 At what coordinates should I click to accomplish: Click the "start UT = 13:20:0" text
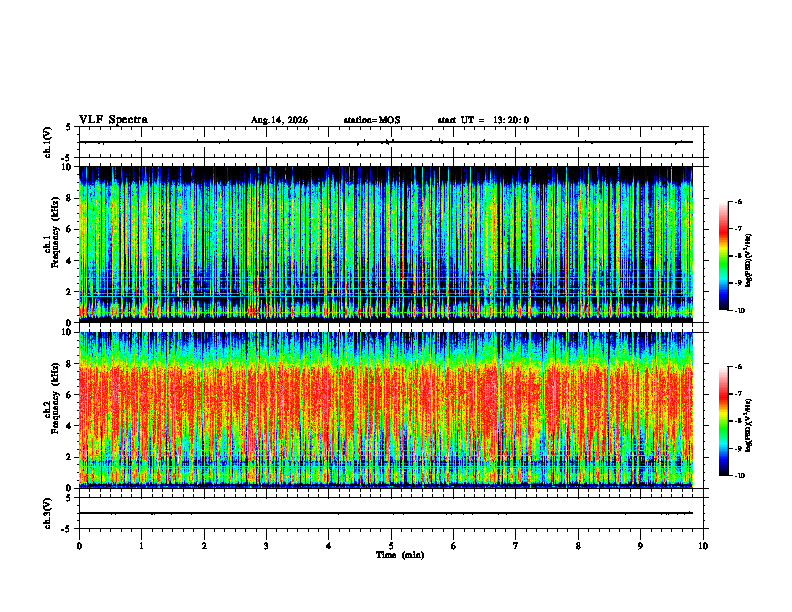tap(483, 120)
